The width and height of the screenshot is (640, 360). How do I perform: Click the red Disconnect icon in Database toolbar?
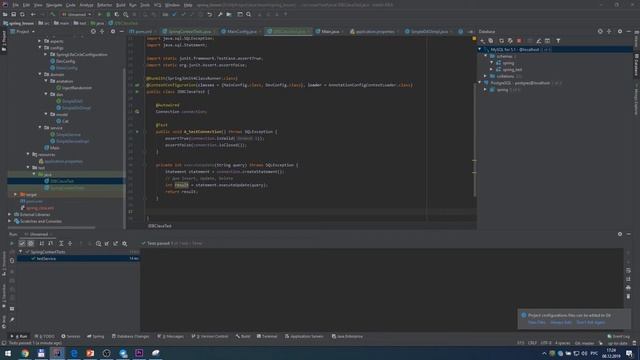519,41
